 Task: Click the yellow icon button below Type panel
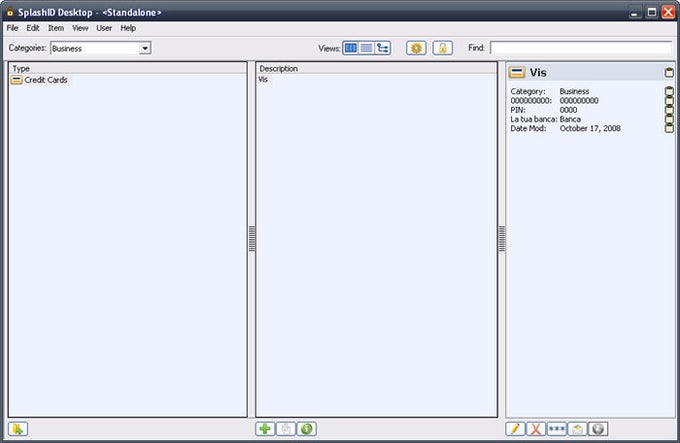(x=18, y=429)
